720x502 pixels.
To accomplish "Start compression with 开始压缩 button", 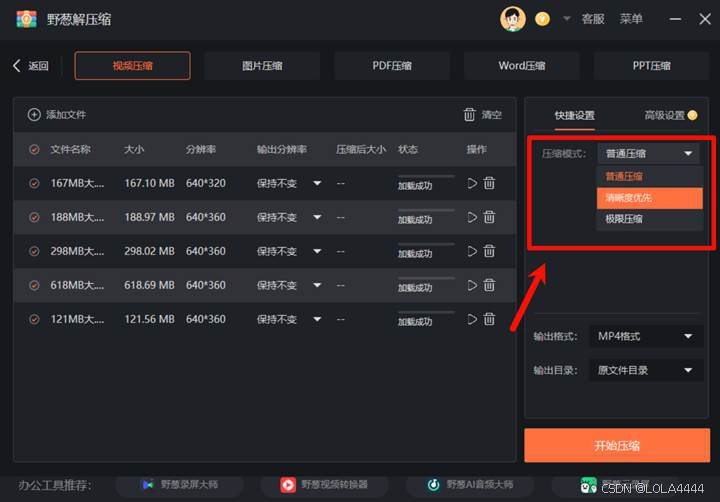I will point(617,446).
